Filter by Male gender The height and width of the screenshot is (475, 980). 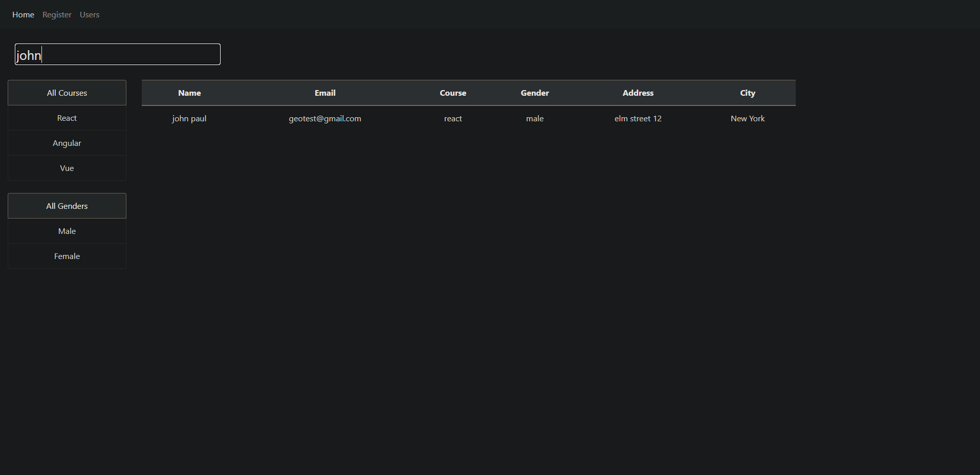point(67,231)
